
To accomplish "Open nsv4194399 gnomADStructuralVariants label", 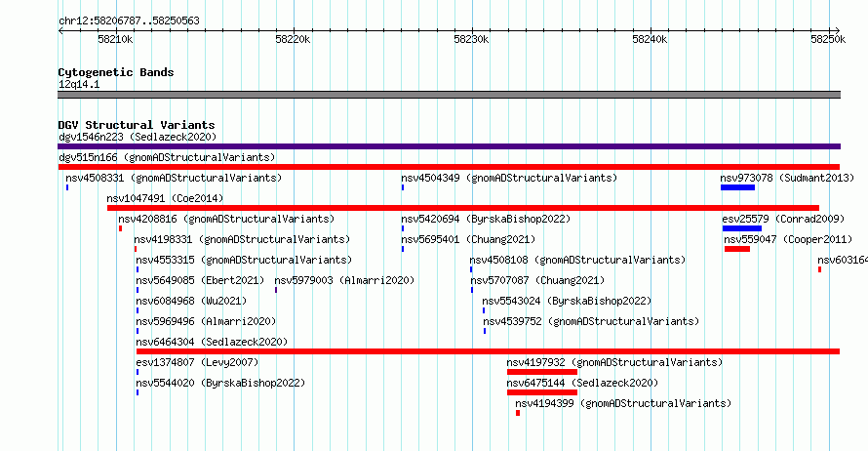I will 623,403.
